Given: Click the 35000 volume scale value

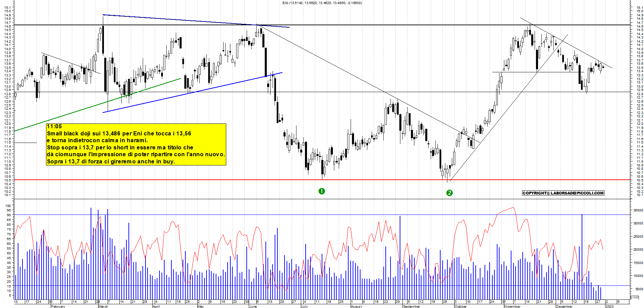Looking at the screenshot, I should 638,210.
